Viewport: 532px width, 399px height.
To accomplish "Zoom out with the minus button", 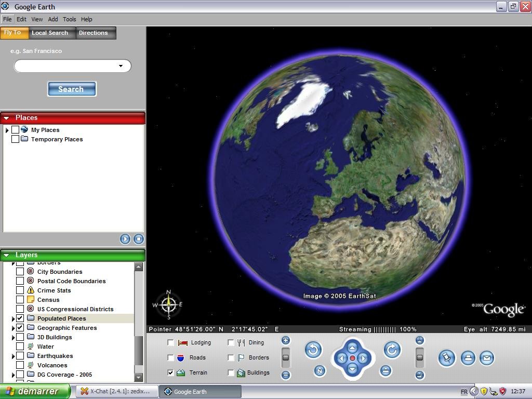I will point(286,375).
